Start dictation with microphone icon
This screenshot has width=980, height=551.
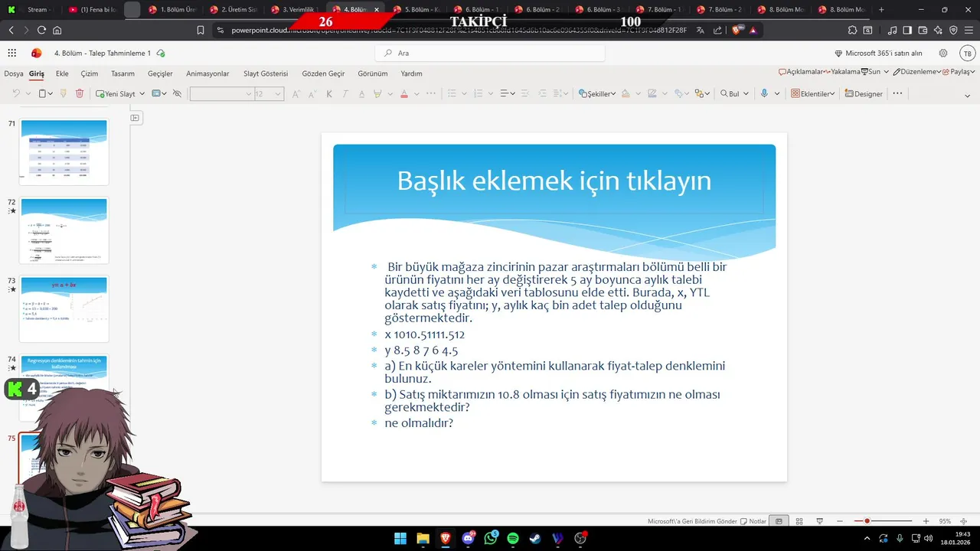click(764, 93)
